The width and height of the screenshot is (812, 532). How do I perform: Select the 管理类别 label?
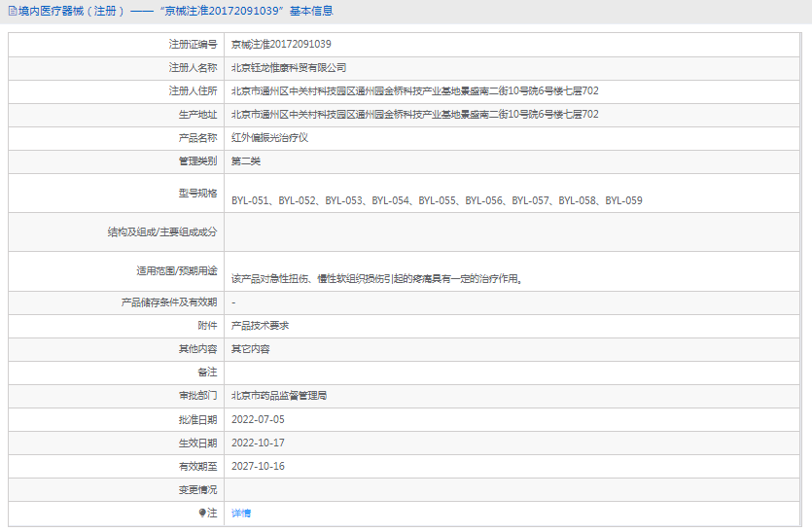tap(197, 161)
